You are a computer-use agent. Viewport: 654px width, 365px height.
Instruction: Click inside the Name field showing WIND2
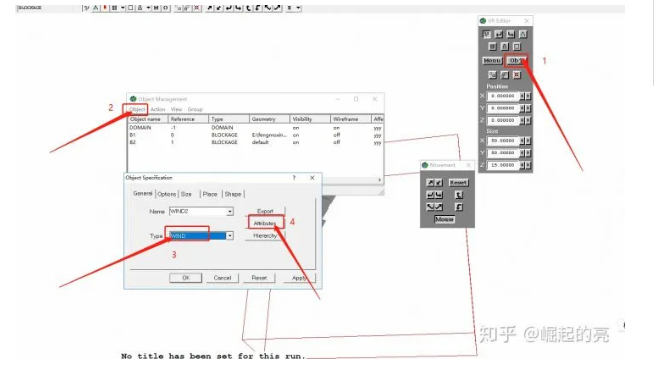pyautogui.click(x=197, y=212)
